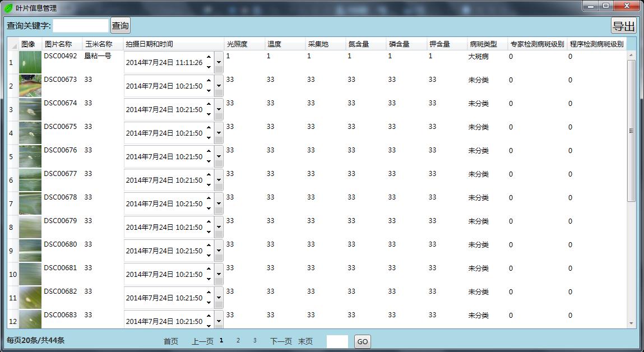
Task: Sort by 光照度 column header
Action: (x=245, y=44)
